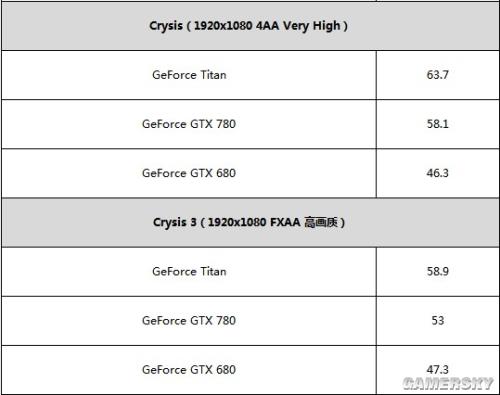Click the GAMERSKY watermark logo
This screenshot has width=500, height=395.
coord(448,384)
